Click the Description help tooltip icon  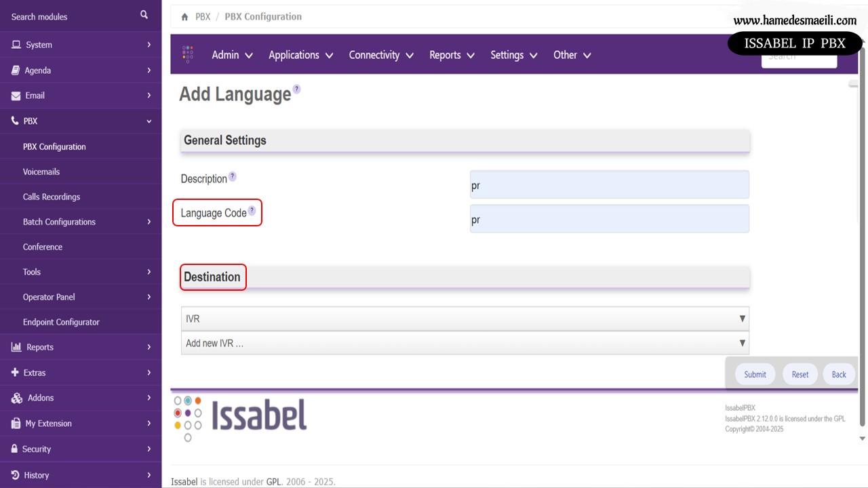pyautogui.click(x=232, y=176)
